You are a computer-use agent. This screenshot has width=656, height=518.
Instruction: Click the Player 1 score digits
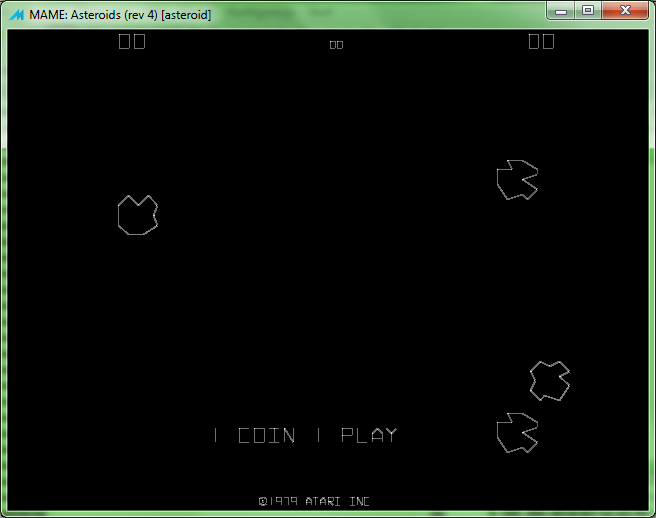132,41
